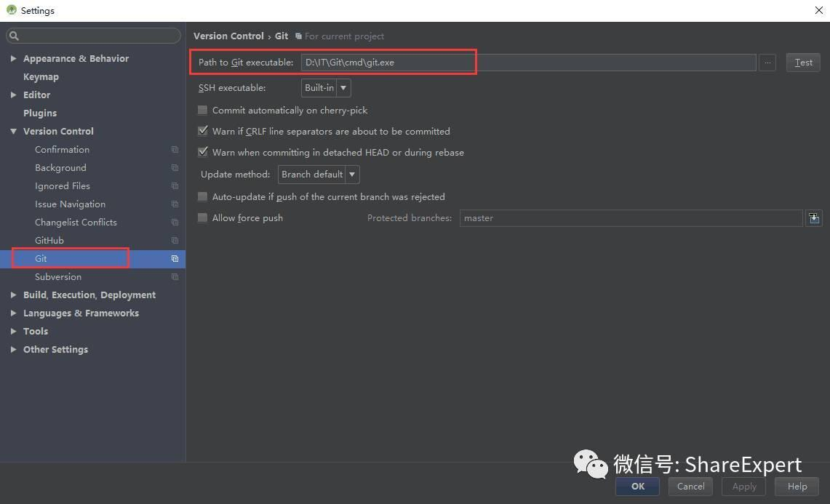The image size is (830, 504).
Task: Expand Languages & Frameworks section
Action: click(13, 313)
